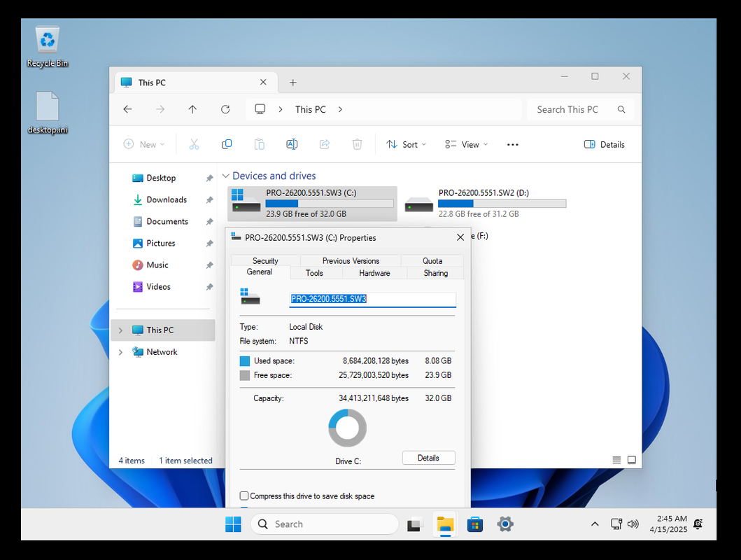
Task: Switch to details list view icon in status bar
Action: [616, 460]
